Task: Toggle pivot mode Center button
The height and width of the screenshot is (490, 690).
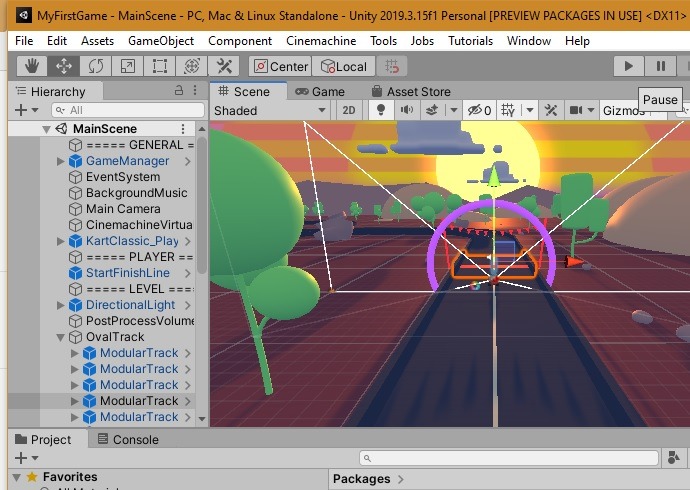Action: 280,66
